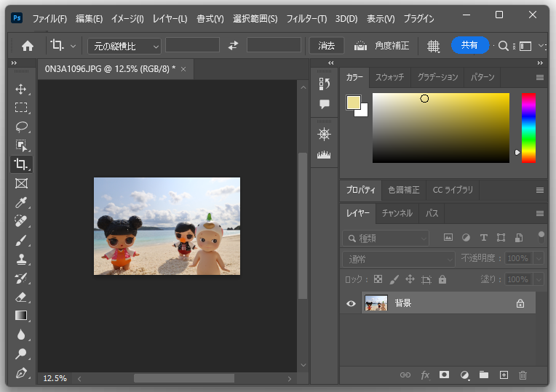Hide the 背景 layer visibility eye
556x392 pixels.
(351, 303)
